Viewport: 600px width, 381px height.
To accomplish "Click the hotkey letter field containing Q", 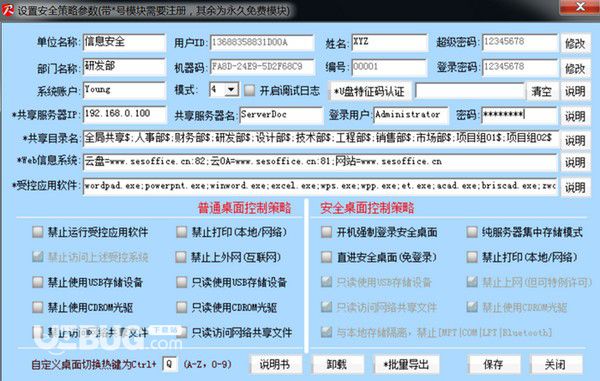I will [170, 364].
